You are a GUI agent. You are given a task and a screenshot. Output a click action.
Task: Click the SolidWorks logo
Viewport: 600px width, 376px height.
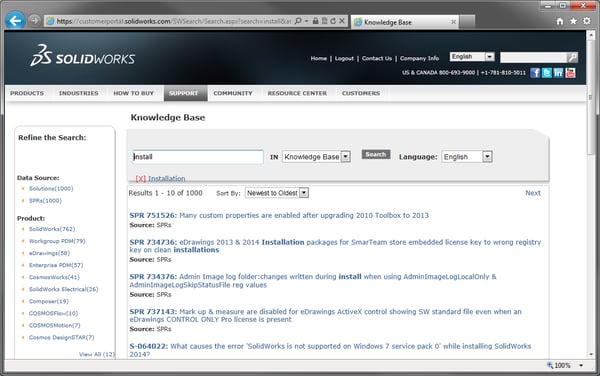point(83,56)
